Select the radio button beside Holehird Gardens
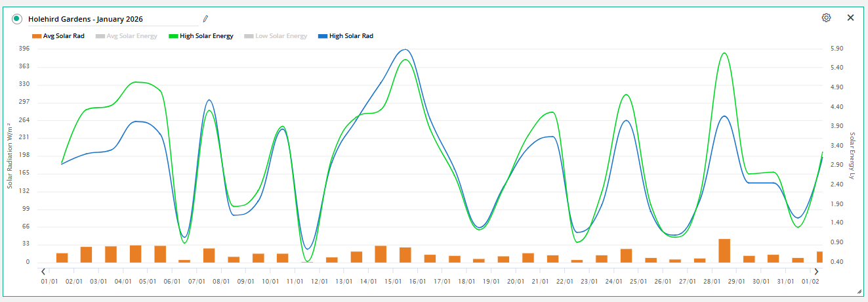This screenshot has width=868, height=302. point(16,19)
